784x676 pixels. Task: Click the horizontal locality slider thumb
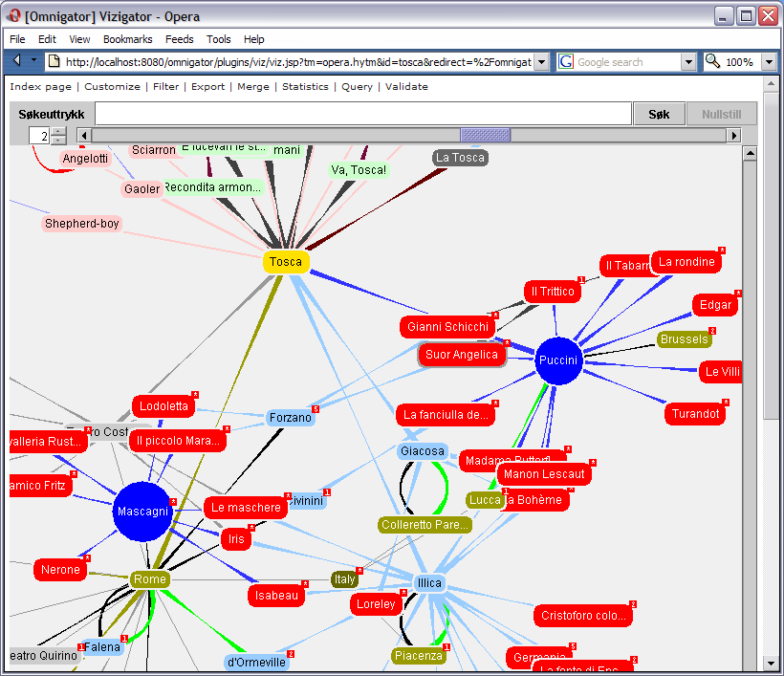(x=485, y=136)
